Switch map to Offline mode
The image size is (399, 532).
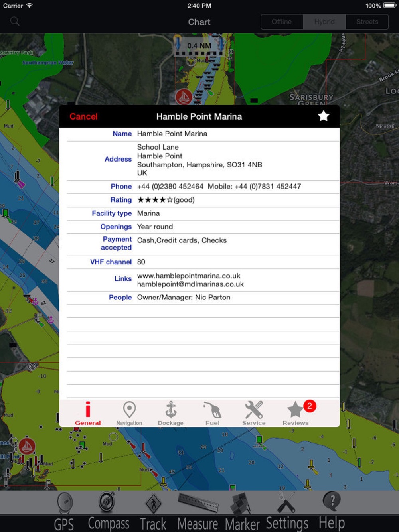[x=282, y=22]
